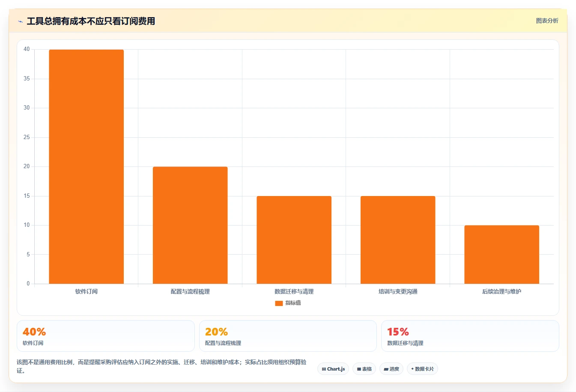576x392 pixels.
Task: Toggle the 指标值 legend color swatch
Action: pos(279,303)
